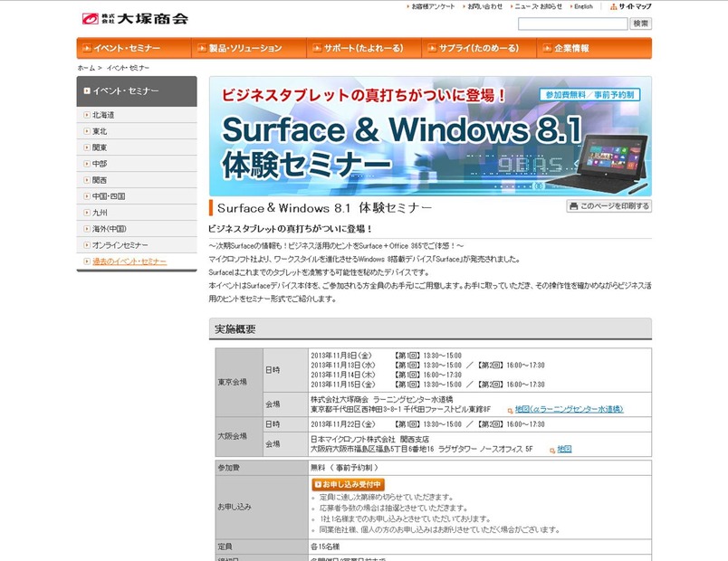Select 関西 region in sidebar
728x561 pixels.
tap(137, 180)
